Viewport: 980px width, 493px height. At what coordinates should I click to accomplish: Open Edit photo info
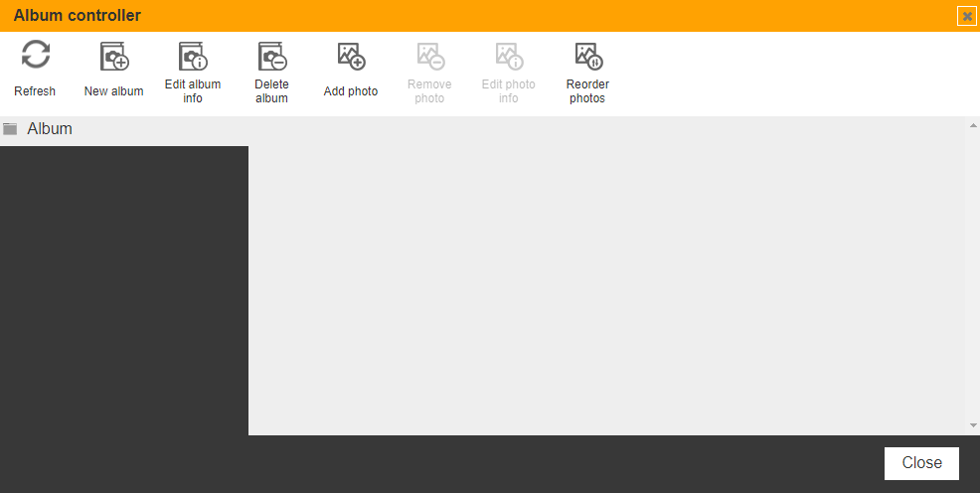click(508, 72)
